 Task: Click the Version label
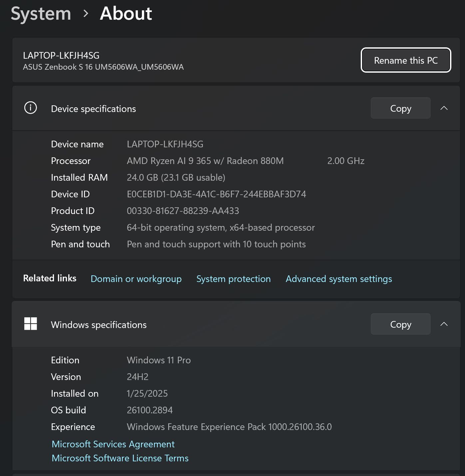66,377
